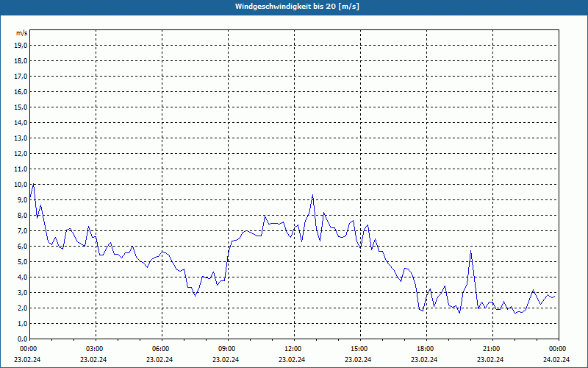Click the '14,0' y-axis label
Image resolution: width=588 pixels, height=368 pixels.
point(21,122)
